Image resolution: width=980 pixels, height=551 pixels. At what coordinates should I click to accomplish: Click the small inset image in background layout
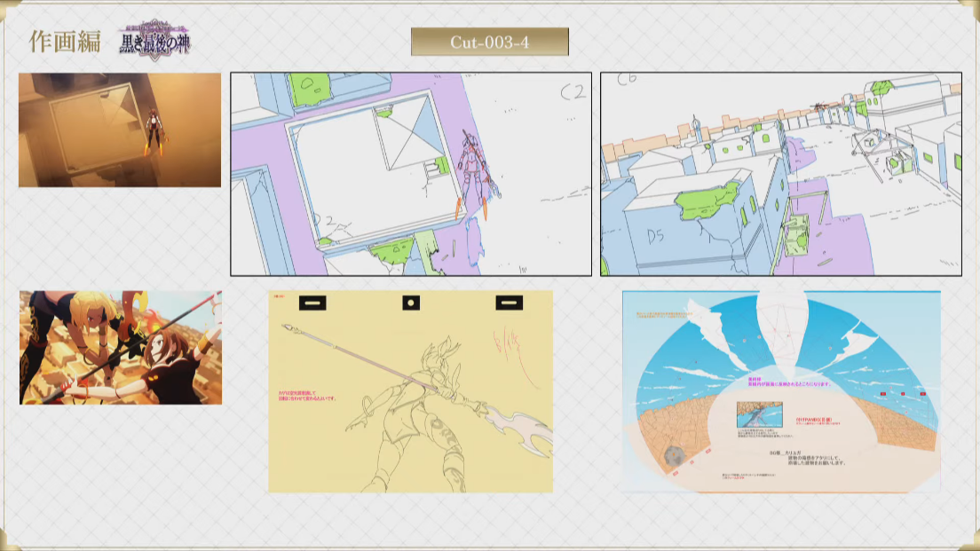click(x=758, y=416)
